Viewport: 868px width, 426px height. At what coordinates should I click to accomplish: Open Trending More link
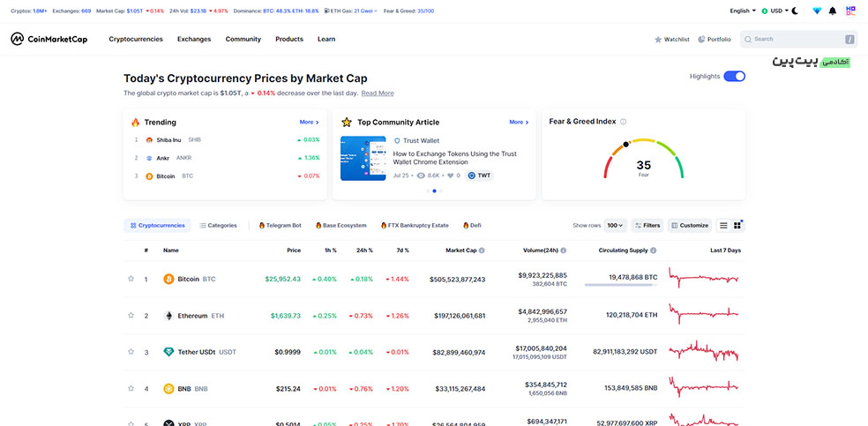[x=309, y=122]
